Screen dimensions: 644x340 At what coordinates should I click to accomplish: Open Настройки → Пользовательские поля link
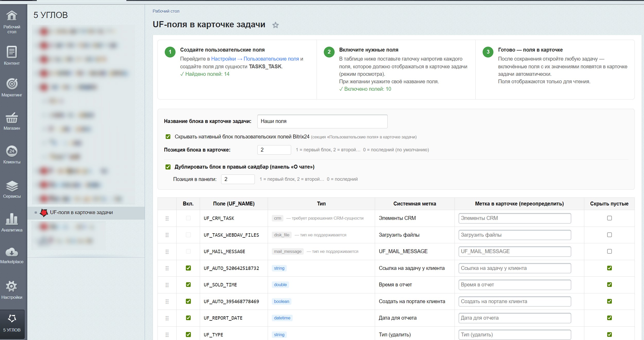[x=255, y=59]
